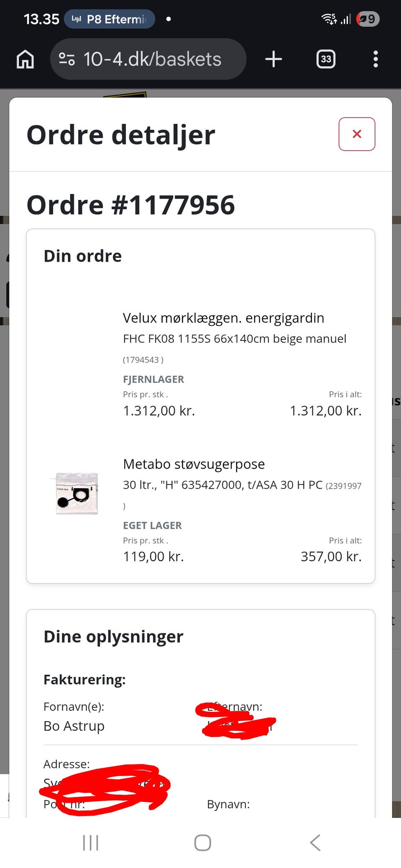Open tab switcher showing 33 tabs

[326, 59]
